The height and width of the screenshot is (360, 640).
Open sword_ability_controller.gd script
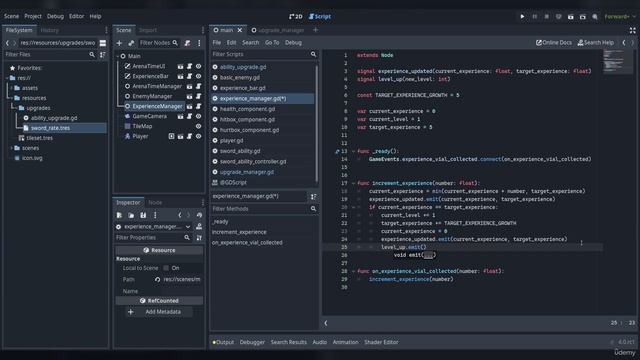point(253,162)
